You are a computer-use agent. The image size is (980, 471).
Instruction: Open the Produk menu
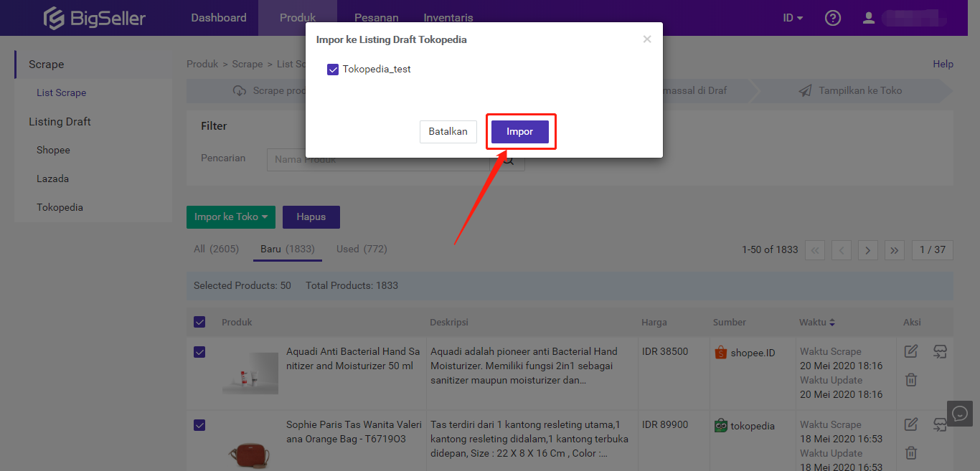click(x=298, y=18)
